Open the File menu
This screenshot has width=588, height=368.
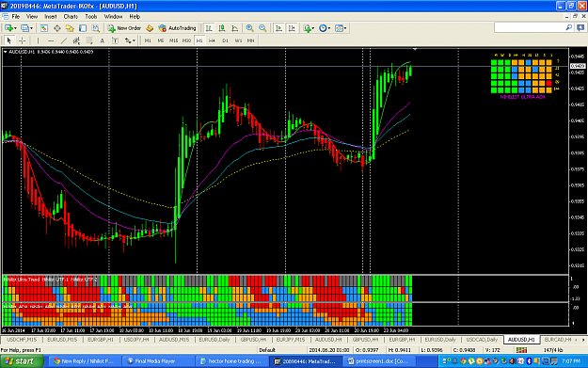pos(16,17)
